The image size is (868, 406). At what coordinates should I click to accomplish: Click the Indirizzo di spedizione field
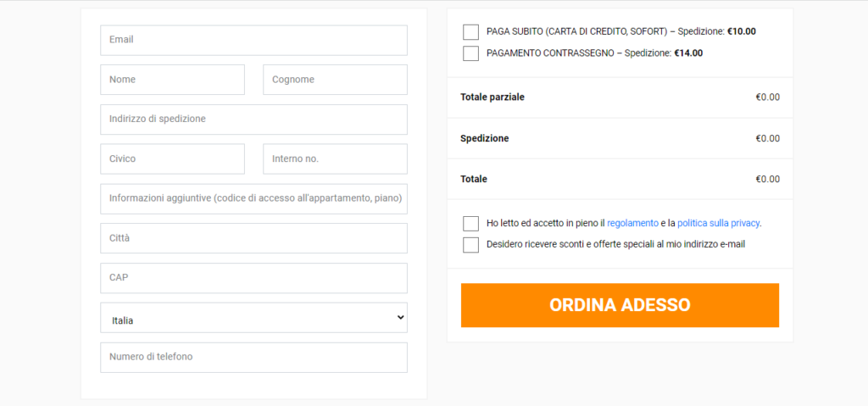pyautogui.click(x=253, y=119)
